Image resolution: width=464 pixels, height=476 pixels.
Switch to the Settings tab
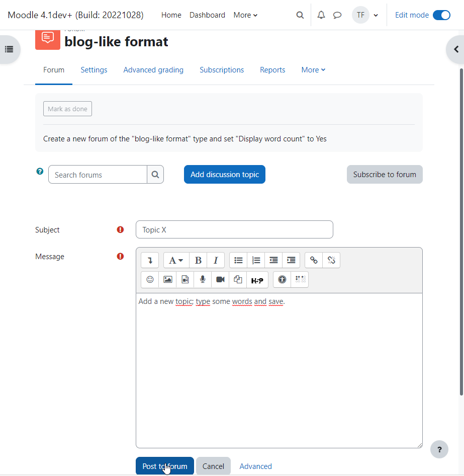94,70
